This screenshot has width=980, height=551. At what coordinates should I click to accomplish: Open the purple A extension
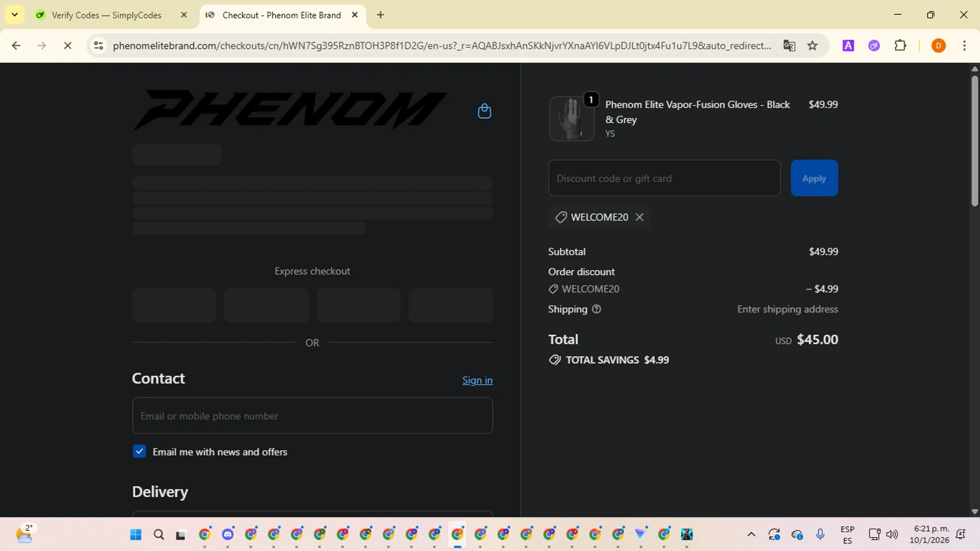(848, 46)
